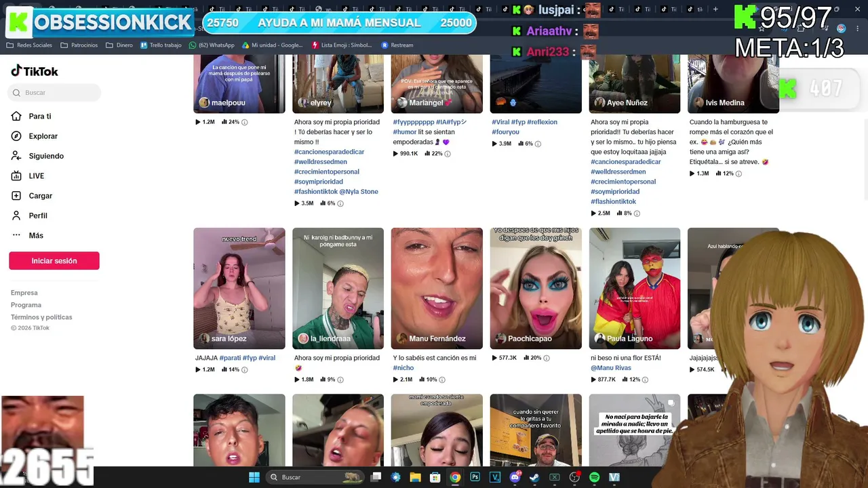Open the #reflexion hashtag link
Image resolution: width=868 pixels, height=488 pixels.
click(542, 122)
